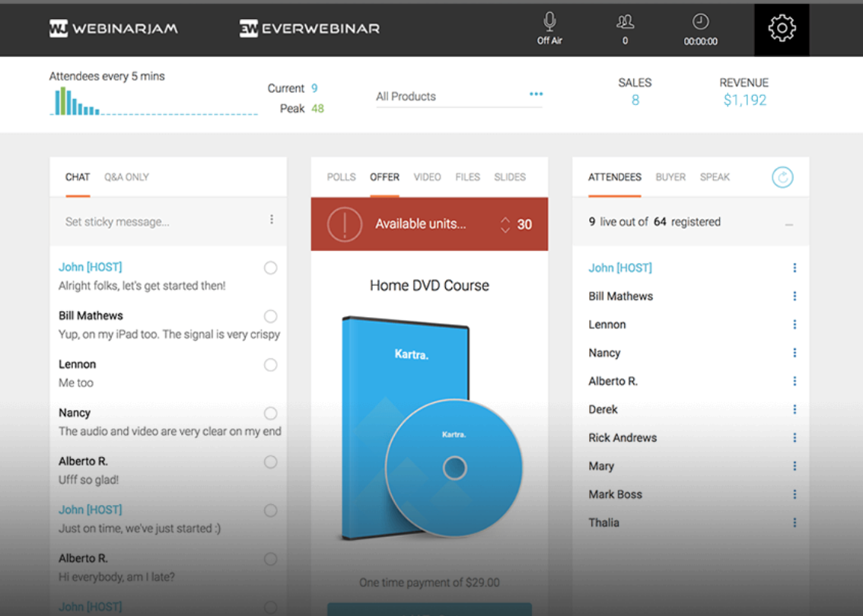Screen dimensions: 863x616
Task: Select the circle on John's first host message
Action: pos(270,268)
